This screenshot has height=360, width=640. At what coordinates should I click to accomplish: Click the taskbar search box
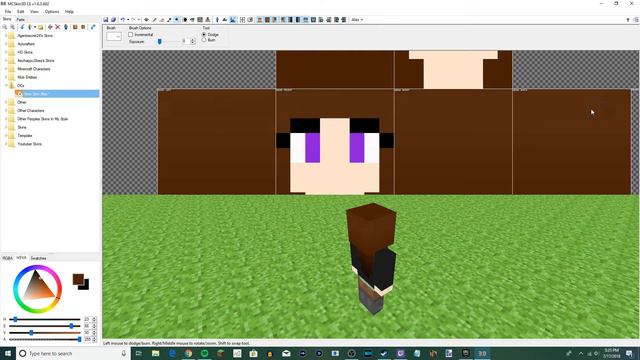point(73,353)
